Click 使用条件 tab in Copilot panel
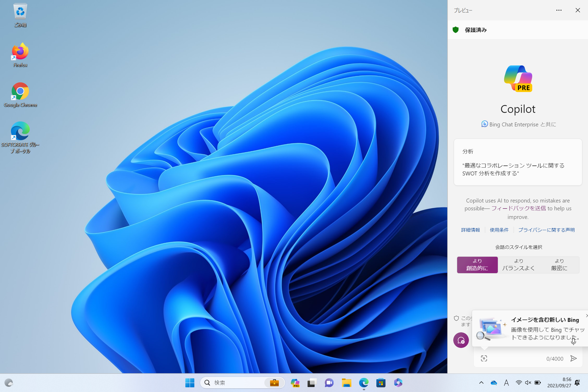 pyautogui.click(x=499, y=230)
